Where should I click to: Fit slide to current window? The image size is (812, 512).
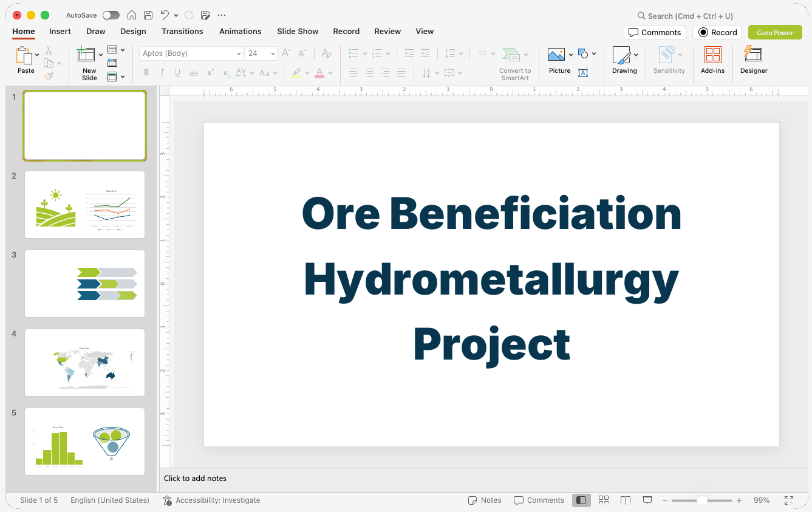click(788, 500)
